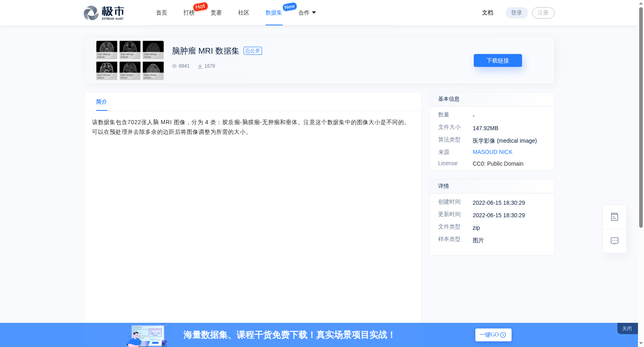
Task: Close the bottom banner with 关闭
Action: click(627, 328)
